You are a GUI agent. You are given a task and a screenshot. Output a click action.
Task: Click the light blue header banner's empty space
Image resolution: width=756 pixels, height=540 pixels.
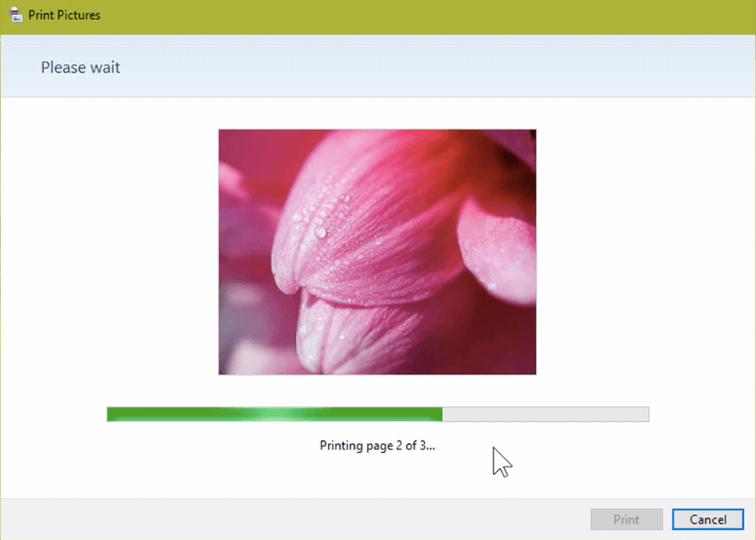[440, 67]
